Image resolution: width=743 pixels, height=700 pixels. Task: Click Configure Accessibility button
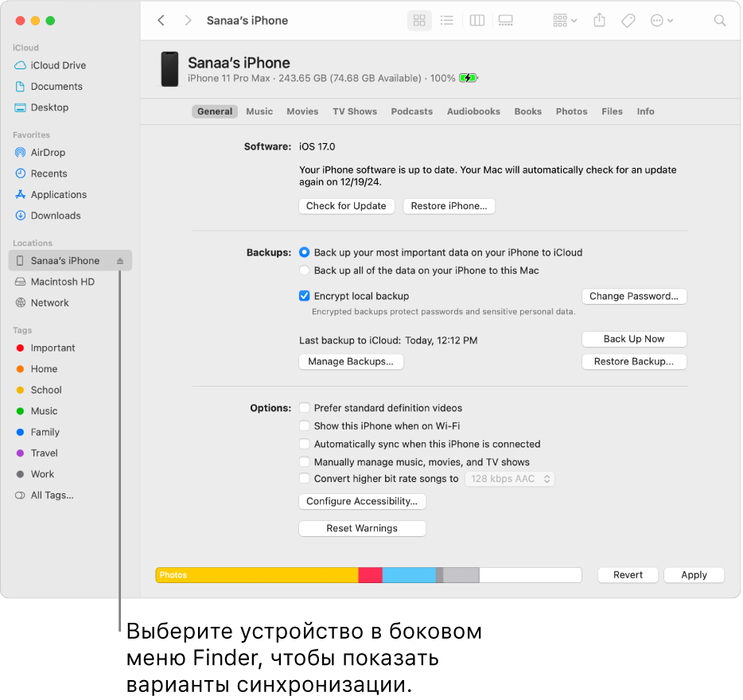362,501
